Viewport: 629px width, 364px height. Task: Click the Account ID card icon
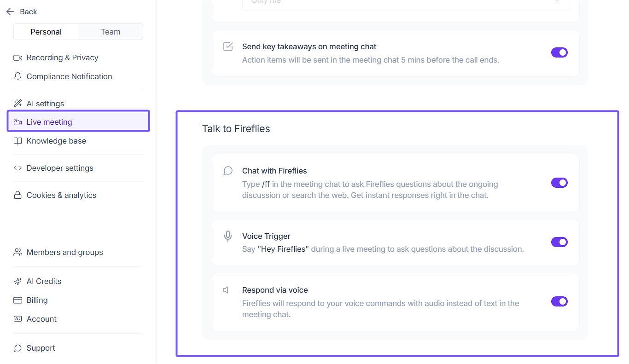[18, 319]
